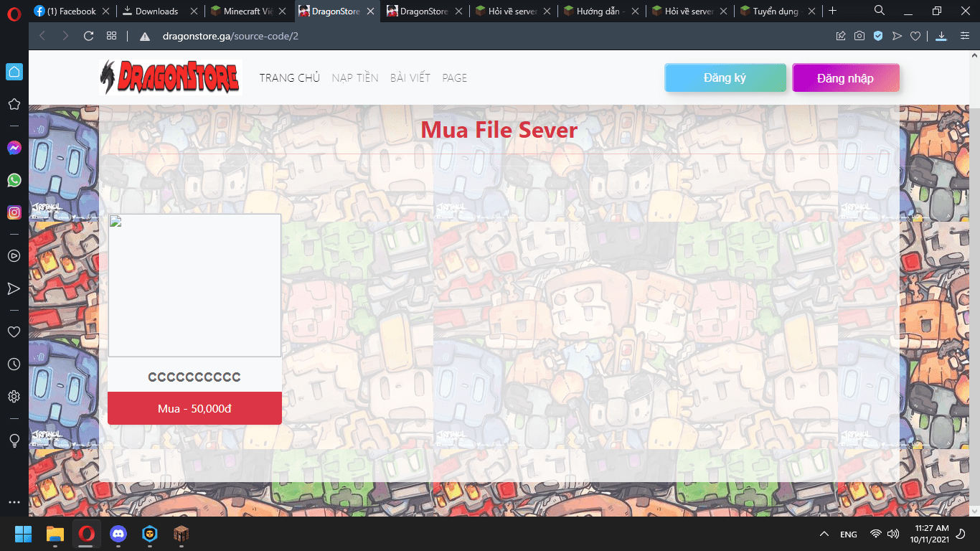Viewport: 980px width, 551px height.
Task: Buy with the Mua - 50,000đ button
Action: (x=194, y=408)
